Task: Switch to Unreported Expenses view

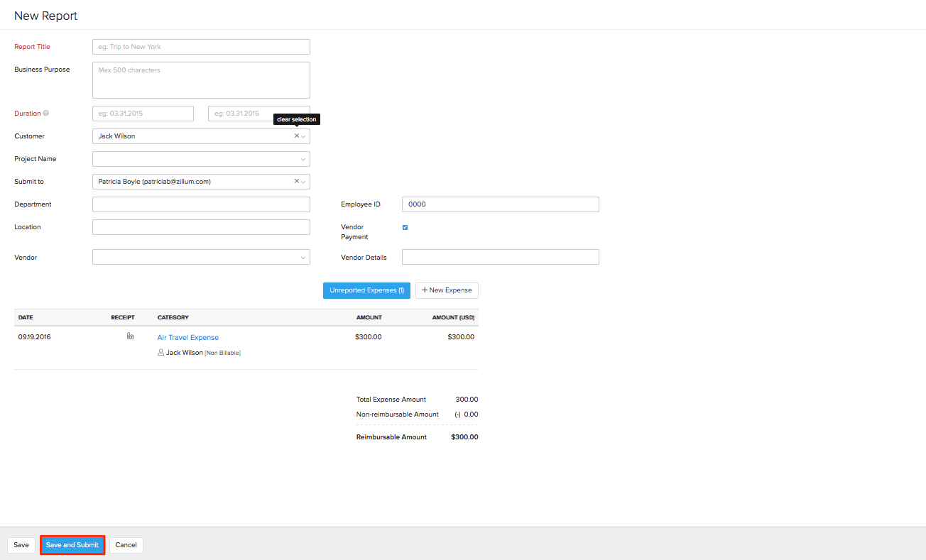Action: pyautogui.click(x=366, y=290)
